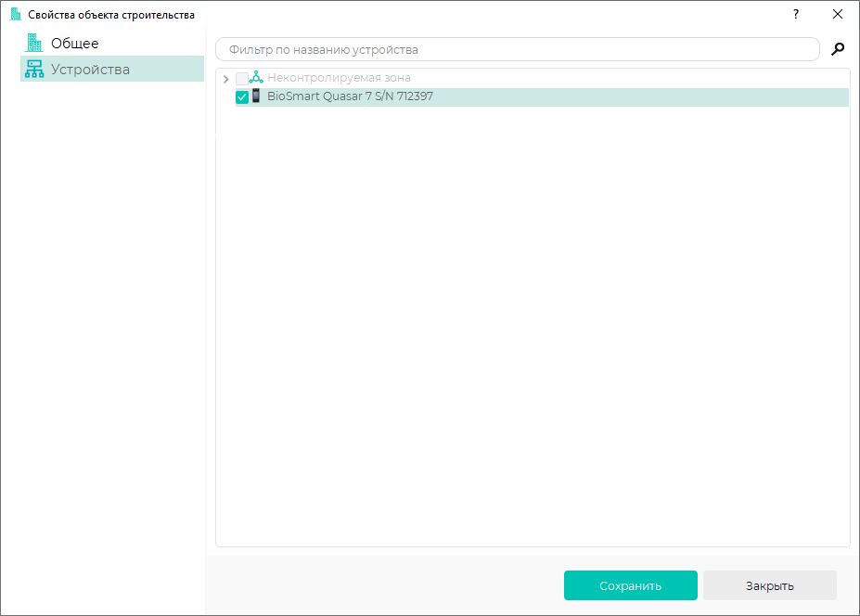Click the building icon in the title bar
Viewport: 860px width, 616px height.
coord(15,14)
